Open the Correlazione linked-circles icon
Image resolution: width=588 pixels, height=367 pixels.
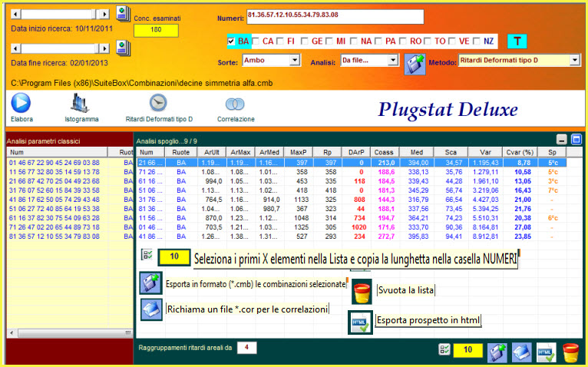pyautogui.click(x=235, y=104)
